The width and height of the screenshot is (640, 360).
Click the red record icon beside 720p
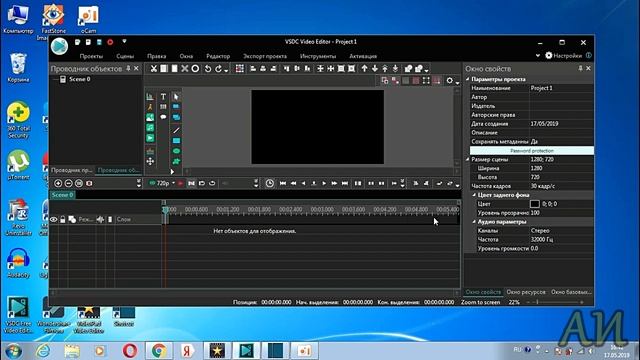180,183
